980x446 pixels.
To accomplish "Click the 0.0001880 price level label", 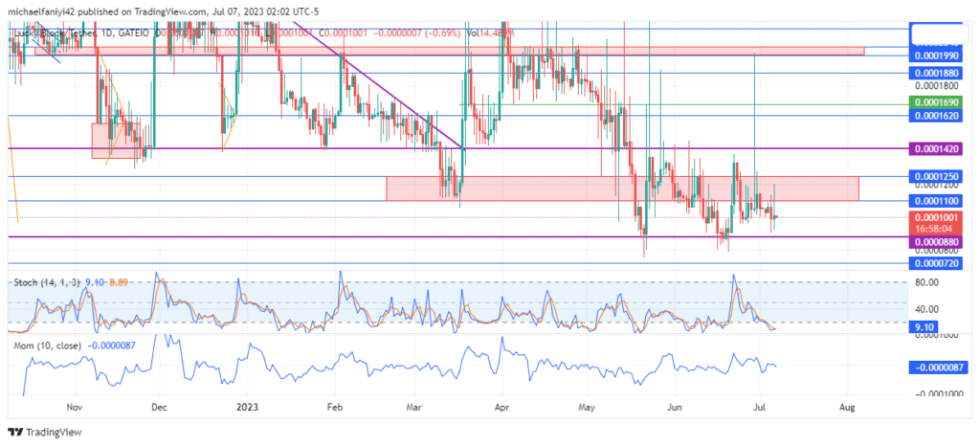I will [936, 73].
